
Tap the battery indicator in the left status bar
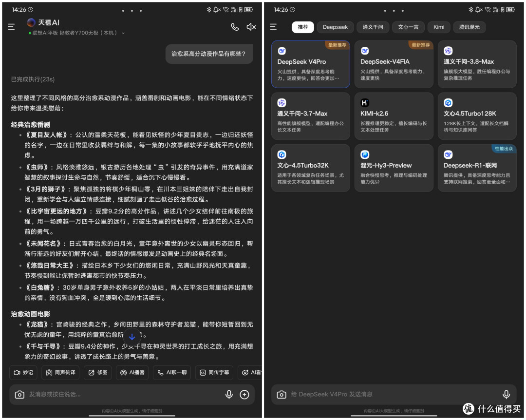click(x=248, y=10)
